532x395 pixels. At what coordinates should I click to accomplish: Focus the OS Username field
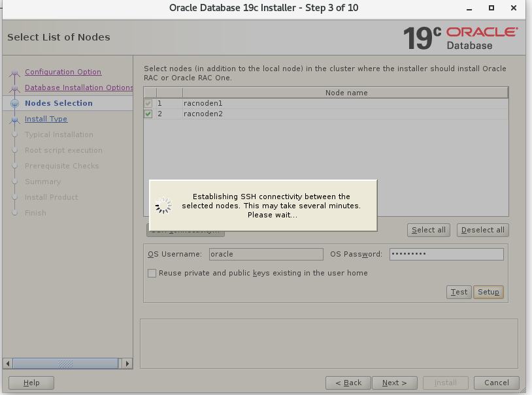point(266,254)
